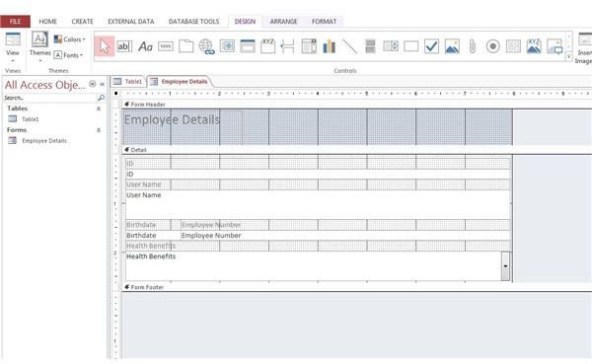The image size is (592, 364).
Task: Select the Employee Details document tab
Action: (180, 82)
